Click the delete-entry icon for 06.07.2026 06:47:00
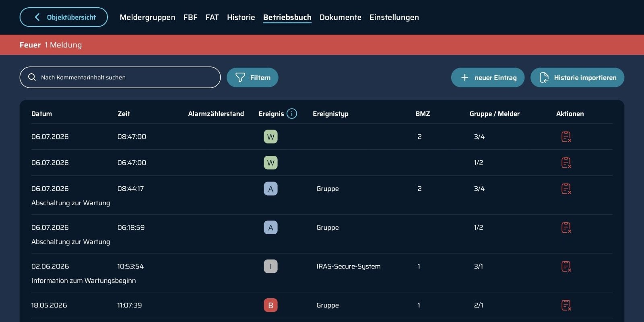This screenshot has width=644, height=322. coord(566,163)
